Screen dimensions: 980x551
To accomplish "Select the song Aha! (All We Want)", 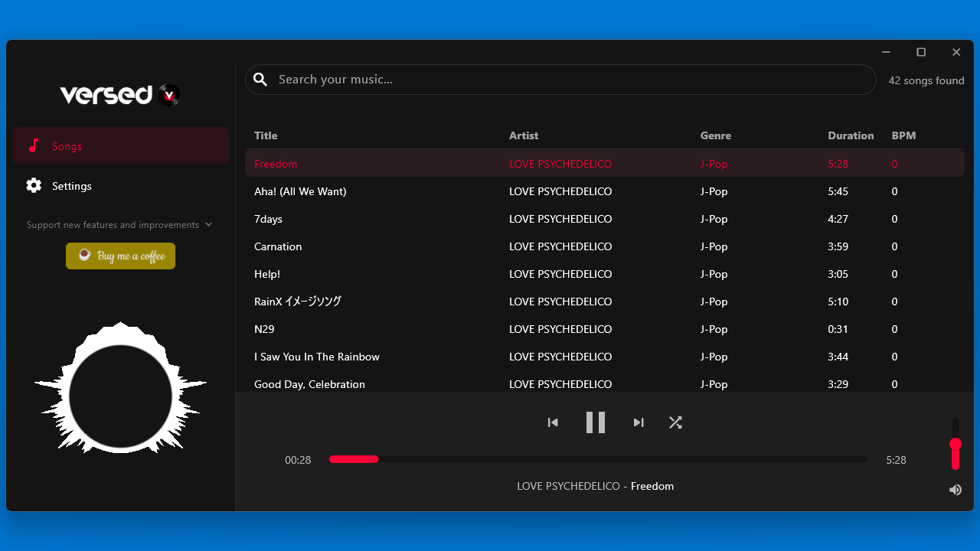I will tap(605, 191).
